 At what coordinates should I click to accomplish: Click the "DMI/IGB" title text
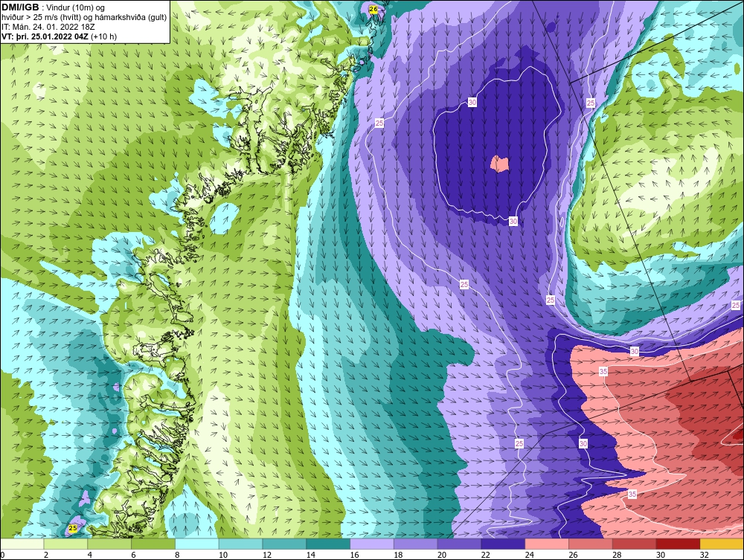(x=20, y=7)
